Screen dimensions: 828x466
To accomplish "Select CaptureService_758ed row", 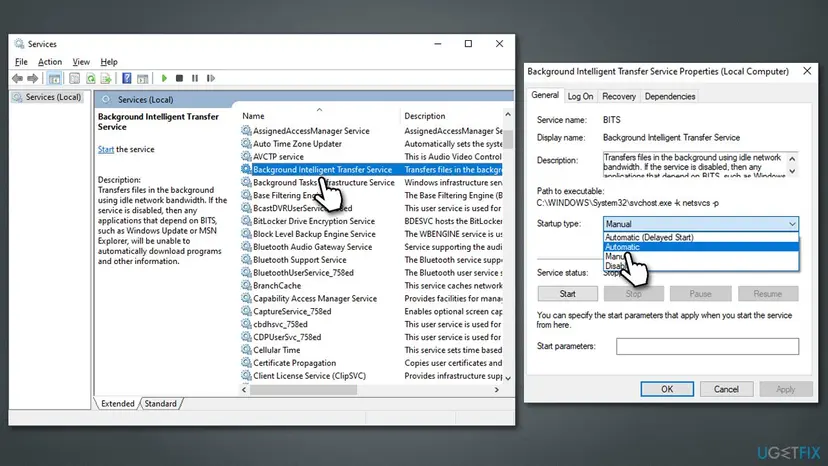I will click(371, 311).
